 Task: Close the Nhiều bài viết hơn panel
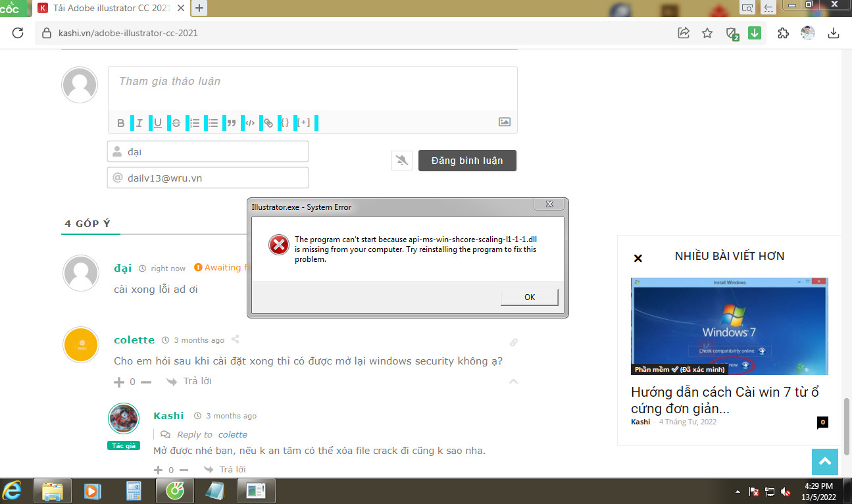[x=638, y=259]
